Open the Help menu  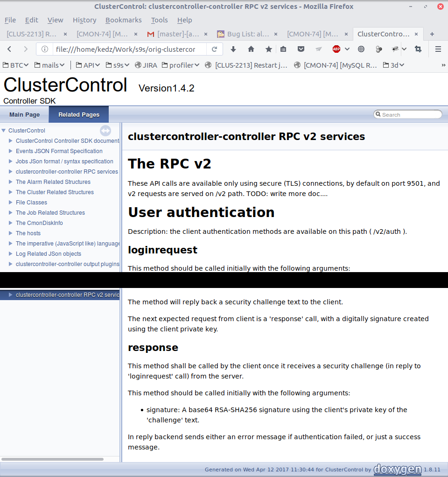tap(185, 20)
